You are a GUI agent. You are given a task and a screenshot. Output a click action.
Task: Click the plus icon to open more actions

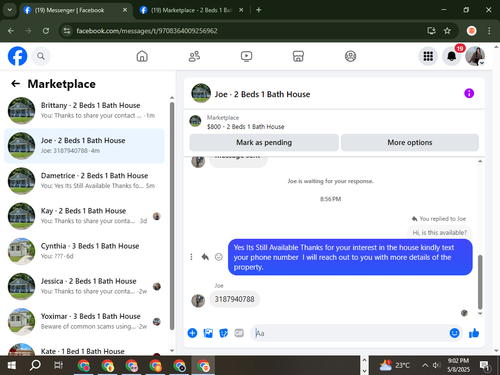pyautogui.click(x=192, y=333)
